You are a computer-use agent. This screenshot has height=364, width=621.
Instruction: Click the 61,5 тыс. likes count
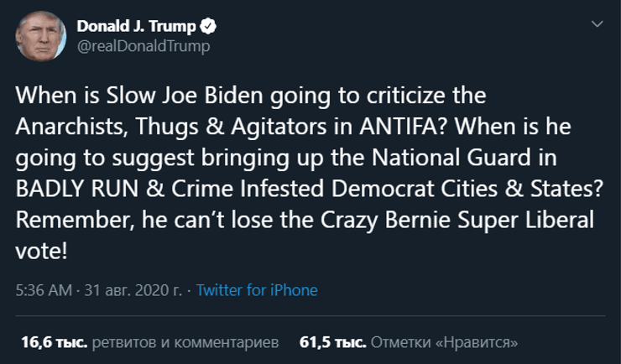(332, 342)
